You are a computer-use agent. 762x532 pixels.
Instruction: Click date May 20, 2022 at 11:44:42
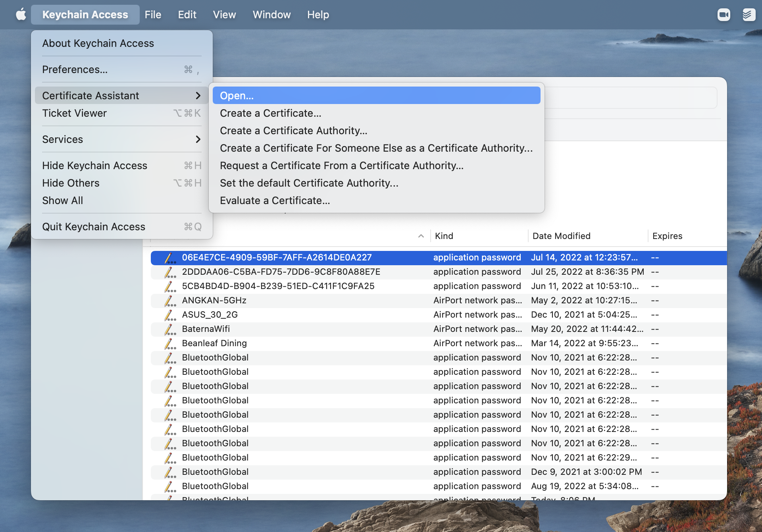pyautogui.click(x=587, y=329)
